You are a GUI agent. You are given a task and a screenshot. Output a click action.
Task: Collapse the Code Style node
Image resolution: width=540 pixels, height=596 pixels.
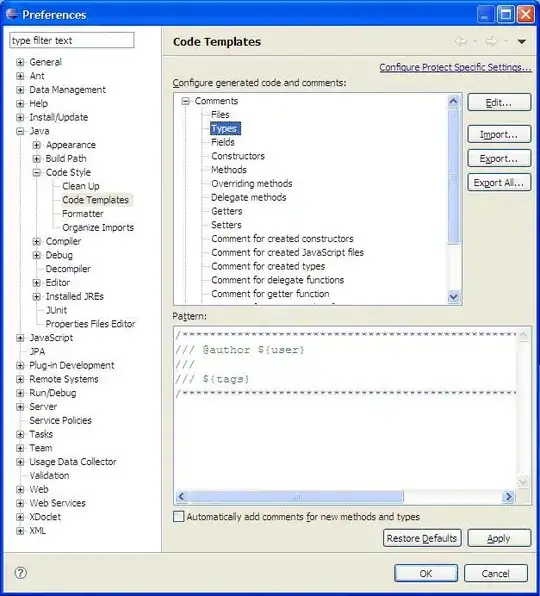[36, 173]
